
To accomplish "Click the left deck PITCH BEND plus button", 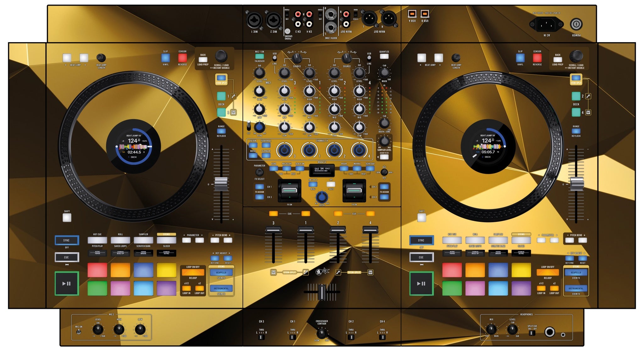I will [228, 240].
